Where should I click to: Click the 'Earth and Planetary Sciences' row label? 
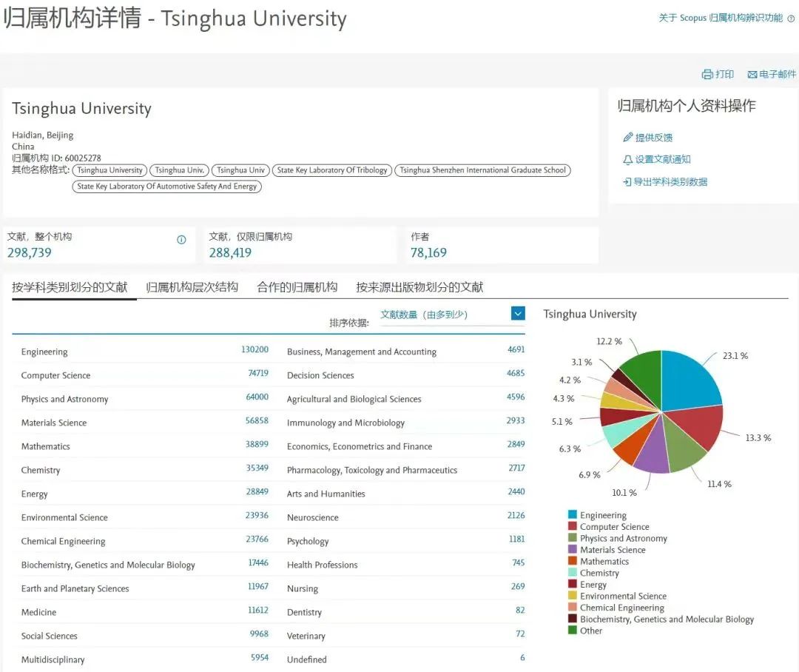(75, 588)
